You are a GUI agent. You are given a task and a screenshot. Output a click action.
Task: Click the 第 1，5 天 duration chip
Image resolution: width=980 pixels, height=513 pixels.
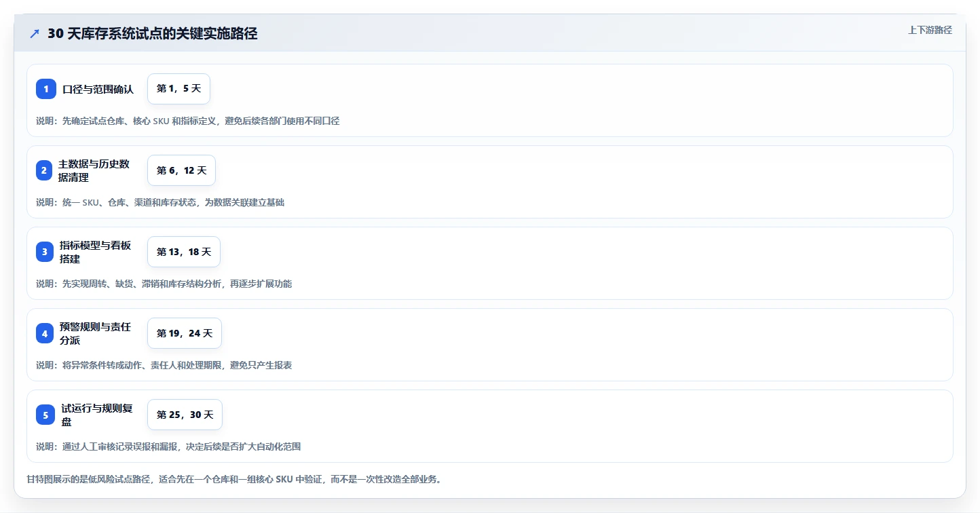[x=178, y=89]
